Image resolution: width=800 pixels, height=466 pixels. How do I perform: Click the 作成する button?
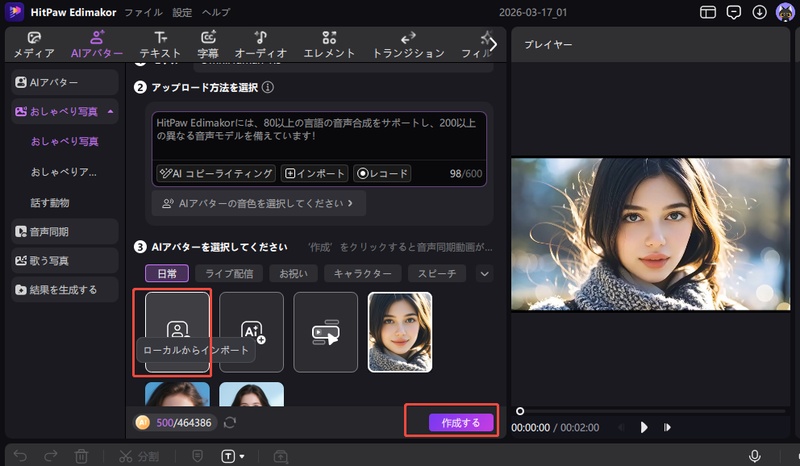click(x=461, y=423)
